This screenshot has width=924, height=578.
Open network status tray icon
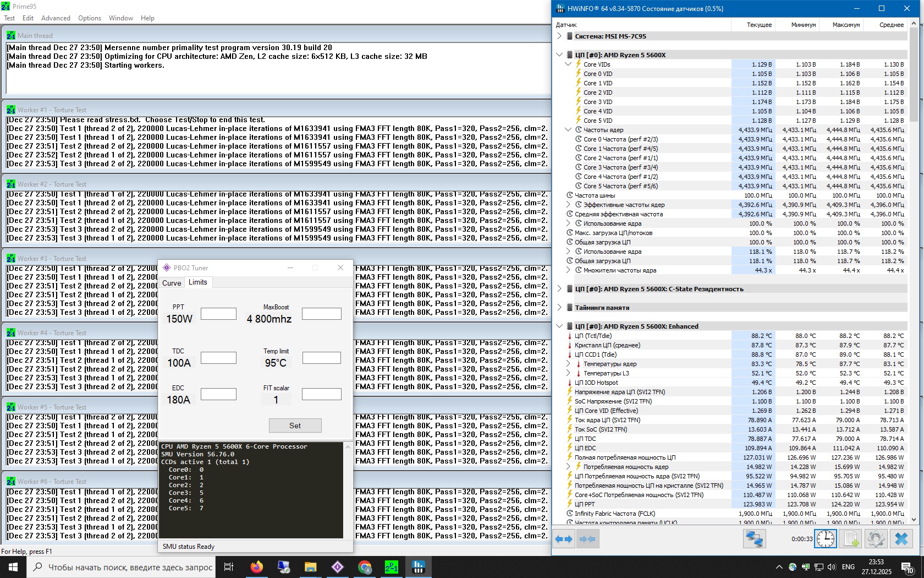819,567
